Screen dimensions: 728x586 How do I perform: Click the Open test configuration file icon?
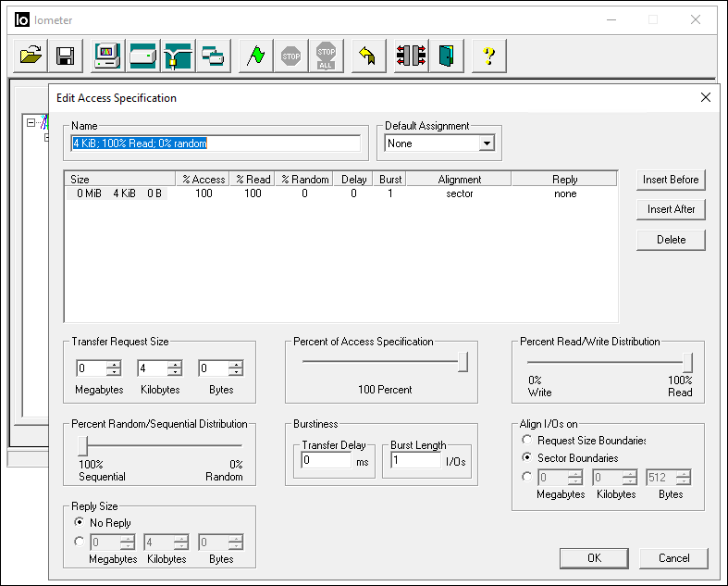(31, 56)
